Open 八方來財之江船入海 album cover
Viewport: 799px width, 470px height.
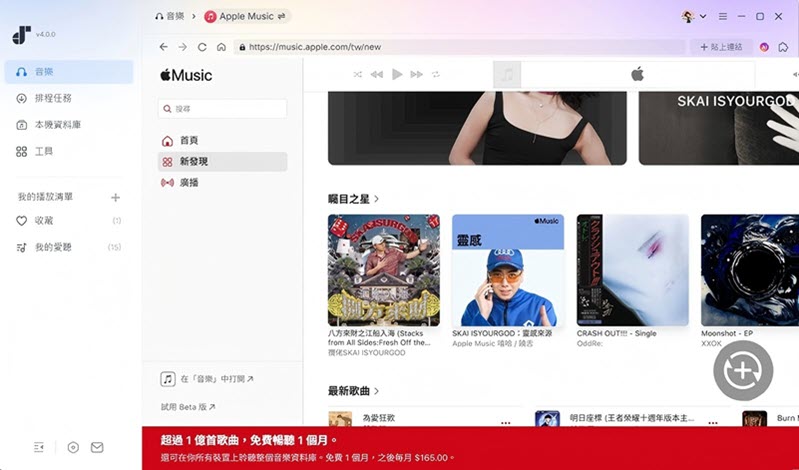tap(384, 270)
